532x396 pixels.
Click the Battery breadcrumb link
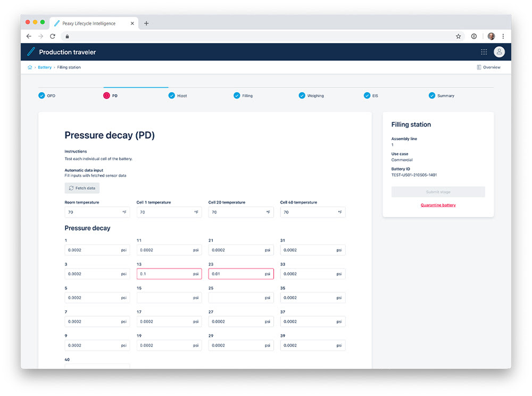(45, 68)
